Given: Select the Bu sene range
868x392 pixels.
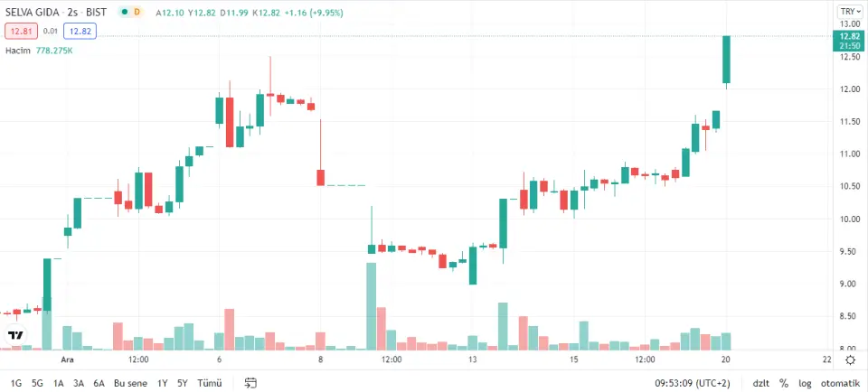Looking at the screenshot, I should click(x=131, y=383).
